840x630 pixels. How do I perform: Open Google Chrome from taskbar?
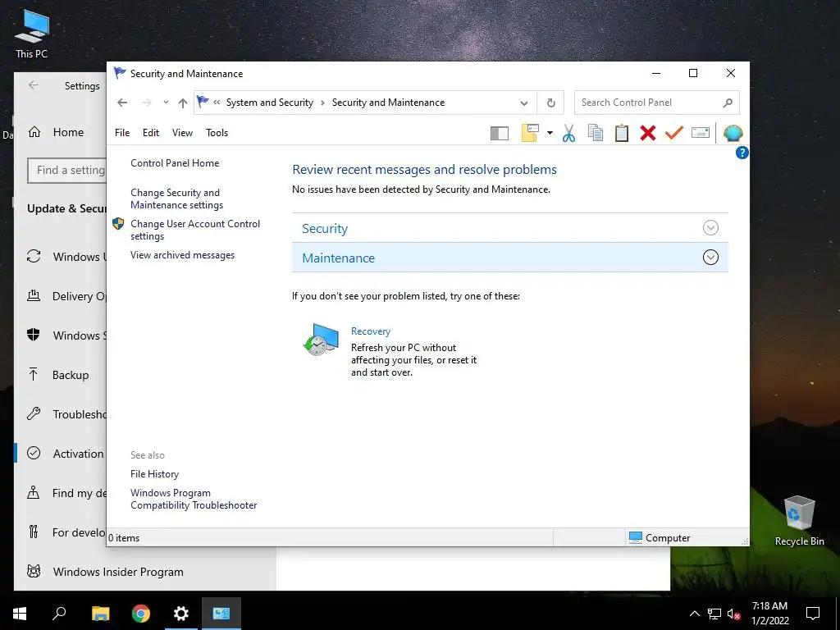(x=141, y=614)
